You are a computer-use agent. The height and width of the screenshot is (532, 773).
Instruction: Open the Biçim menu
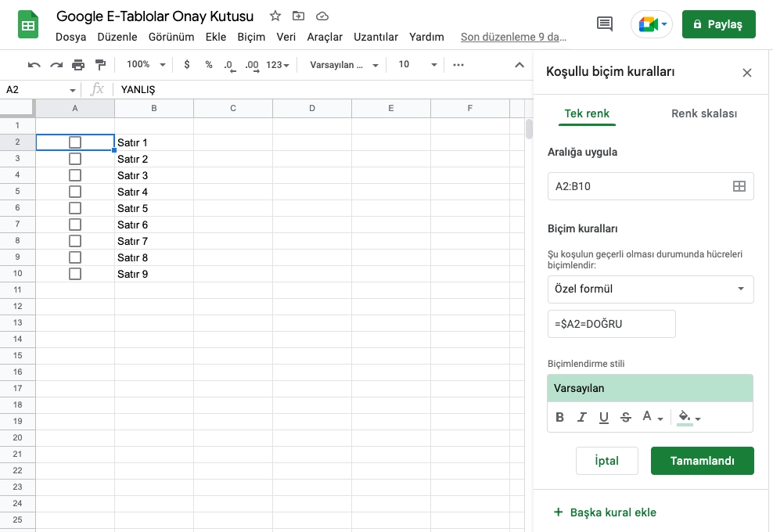point(251,37)
